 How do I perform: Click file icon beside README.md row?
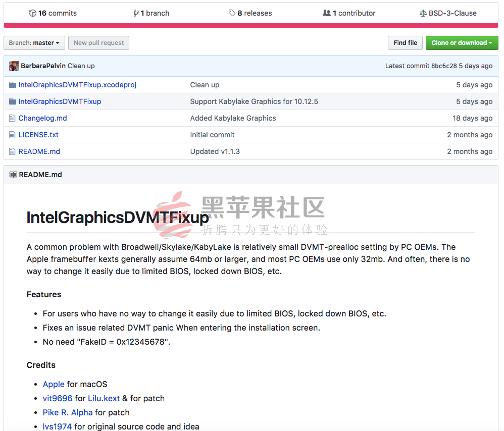click(x=12, y=151)
